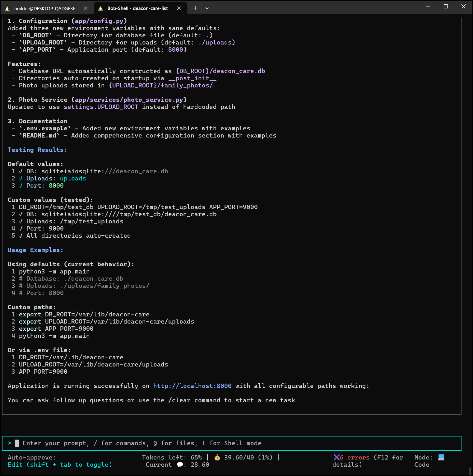The width and height of the screenshot is (473, 476).
Task: Click the 6 errors indicator
Action: (355, 457)
